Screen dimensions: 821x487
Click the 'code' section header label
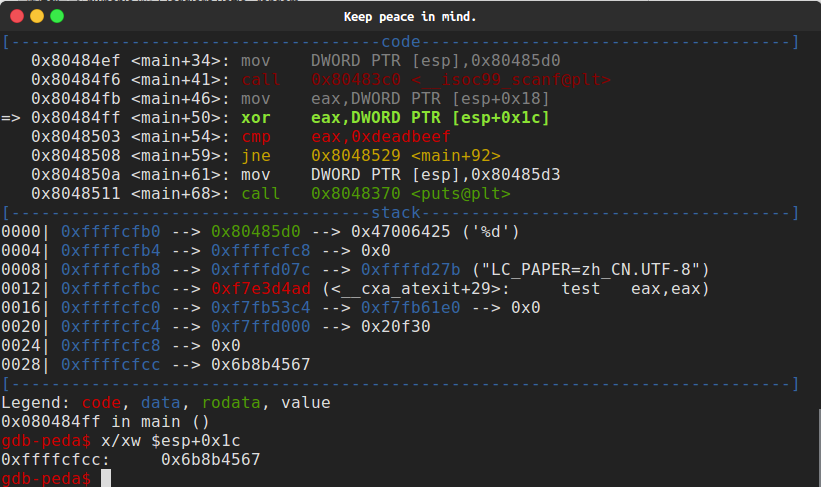(401, 42)
